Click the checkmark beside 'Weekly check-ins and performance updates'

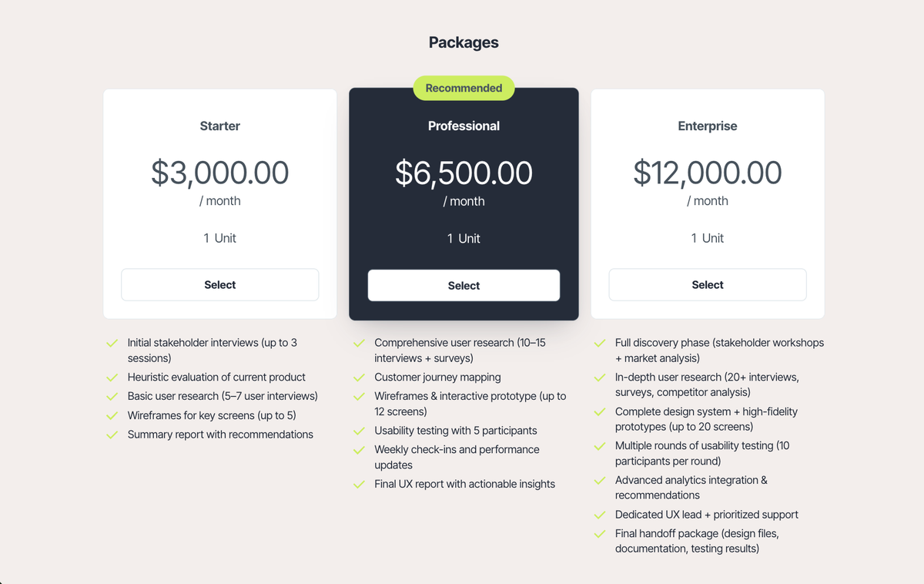point(359,449)
